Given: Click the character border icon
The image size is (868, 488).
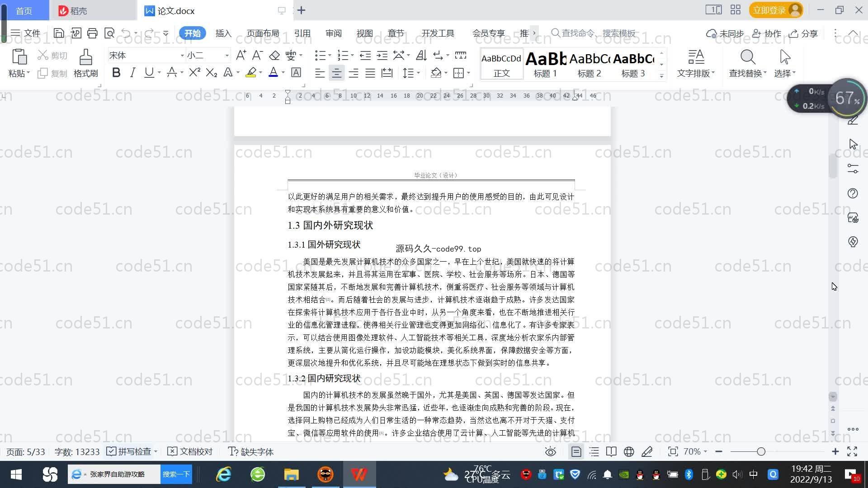Looking at the screenshot, I should [x=296, y=72].
